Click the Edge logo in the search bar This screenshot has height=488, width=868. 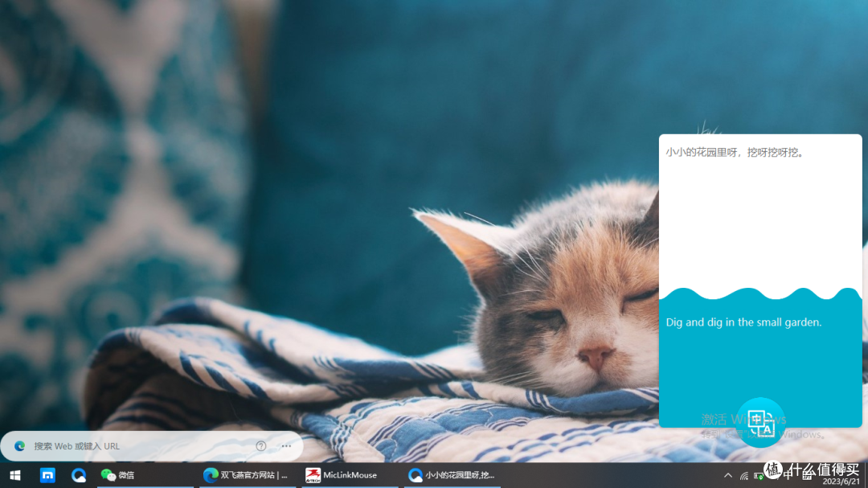pos(20,446)
